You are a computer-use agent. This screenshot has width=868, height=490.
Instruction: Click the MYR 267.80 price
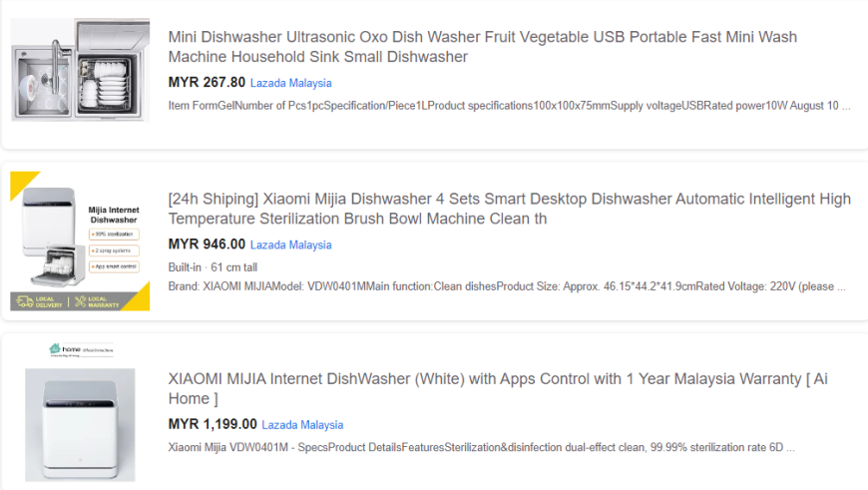tap(207, 82)
